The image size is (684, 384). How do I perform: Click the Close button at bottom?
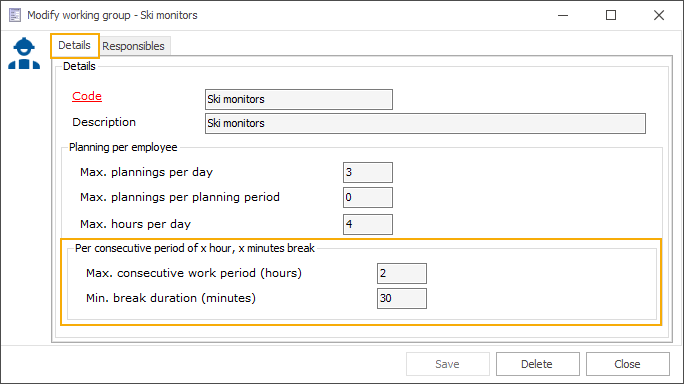(x=627, y=364)
